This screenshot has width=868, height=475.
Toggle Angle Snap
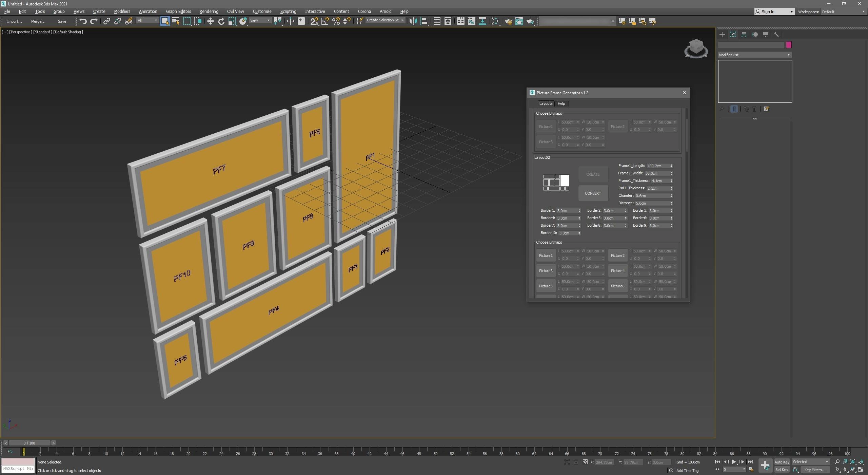tap(325, 21)
